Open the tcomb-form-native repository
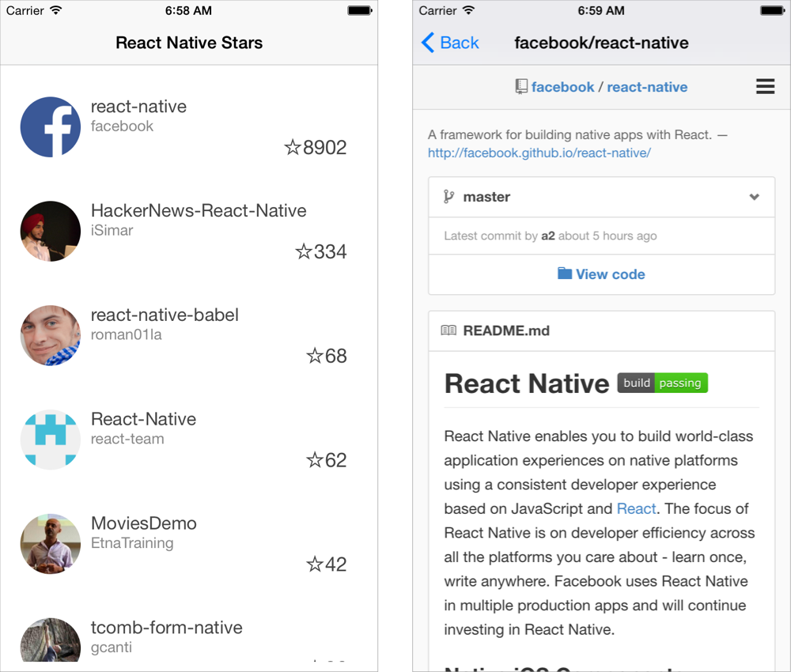This screenshot has width=791, height=672. (166, 628)
